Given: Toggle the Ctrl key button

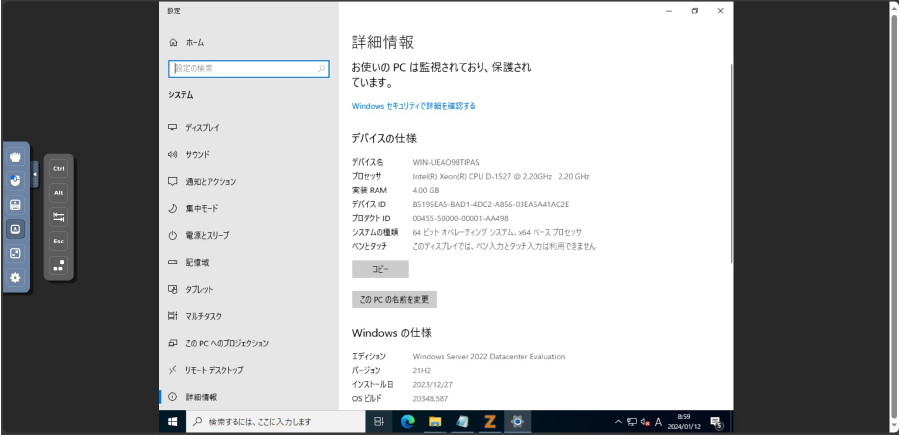Looking at the screenshot, I should (59, 169).
